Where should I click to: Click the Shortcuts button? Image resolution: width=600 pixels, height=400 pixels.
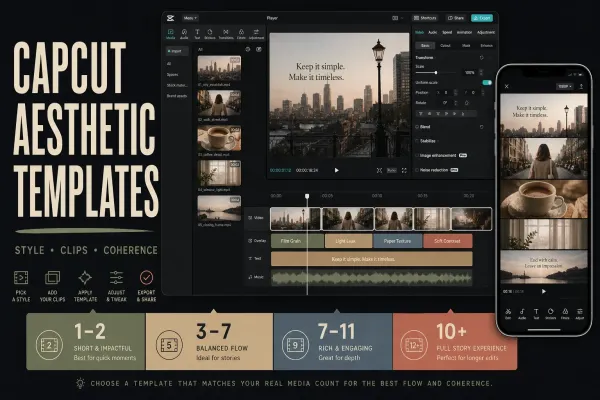pos(425,18)
